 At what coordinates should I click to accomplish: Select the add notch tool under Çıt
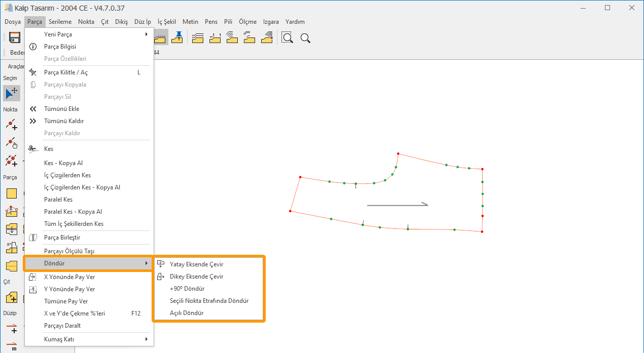12,297
